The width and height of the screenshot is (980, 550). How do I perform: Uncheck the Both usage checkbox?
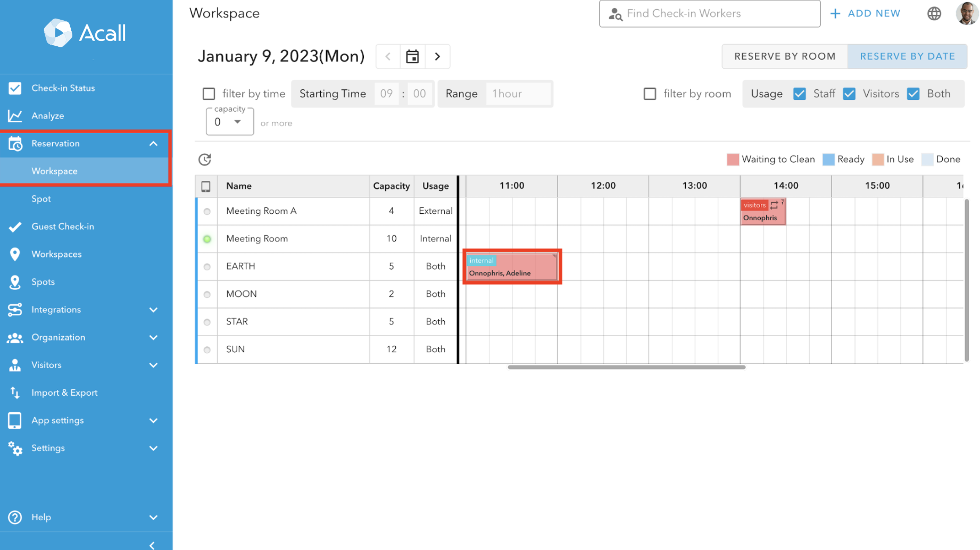point(913,94)
